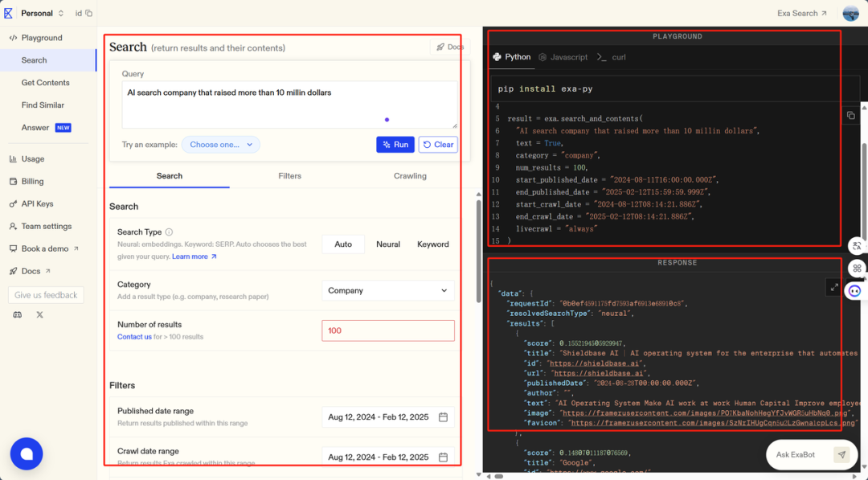Image resolution: width=868 pixels, height=480 pixels.
Task: Switch to the Crawling tab
Action: pos(410,176)
